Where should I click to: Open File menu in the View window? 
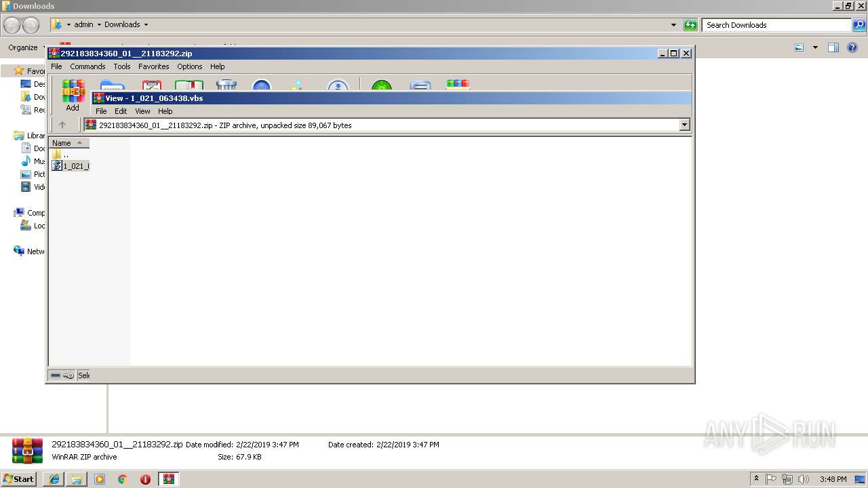(x=101, y=111)
